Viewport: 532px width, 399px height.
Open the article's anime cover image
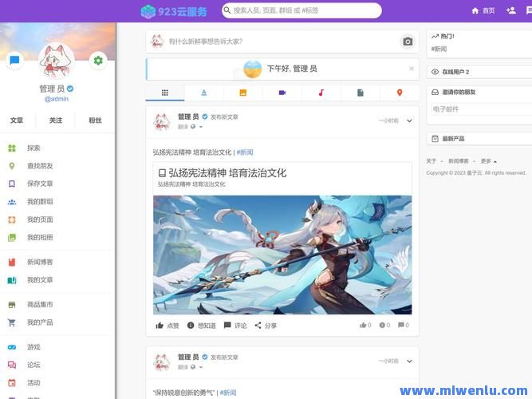(282, 255)
